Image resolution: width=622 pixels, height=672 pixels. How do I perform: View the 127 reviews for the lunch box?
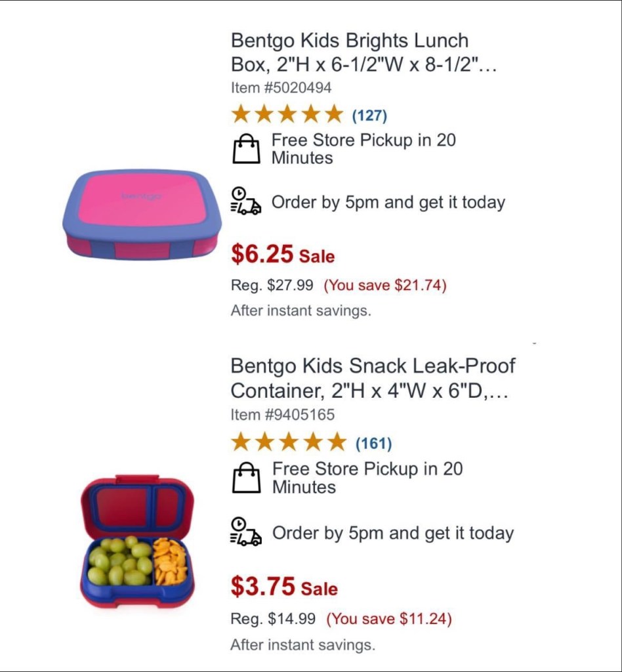[370, 115]
